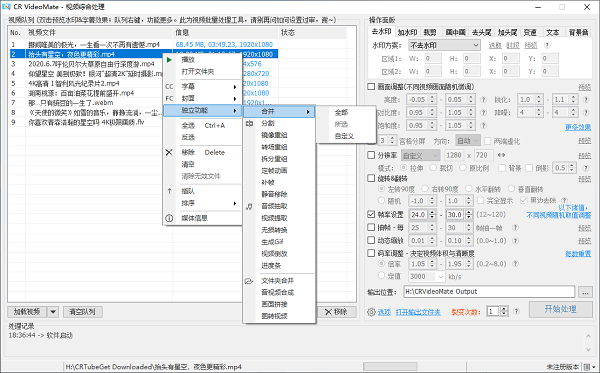Click the 帧率设置 24.0 stepper arrows

(432, 215)
